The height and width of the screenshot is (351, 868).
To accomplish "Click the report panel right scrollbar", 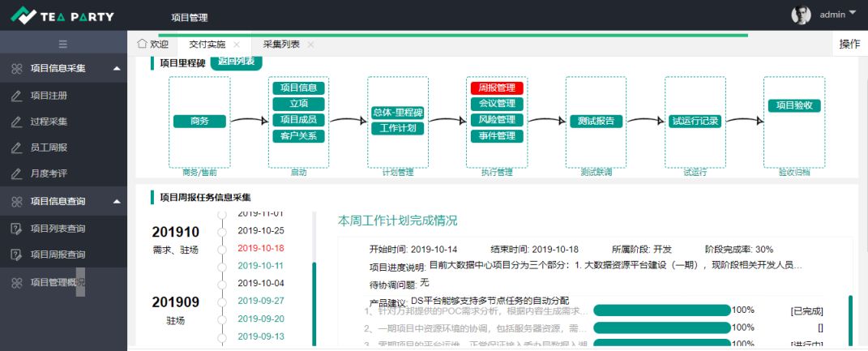I will tap(850, 320).
